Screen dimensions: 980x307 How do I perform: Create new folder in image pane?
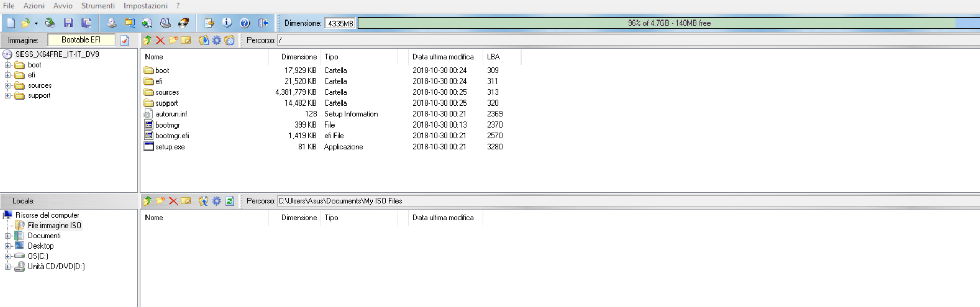(x=173, y=40)
